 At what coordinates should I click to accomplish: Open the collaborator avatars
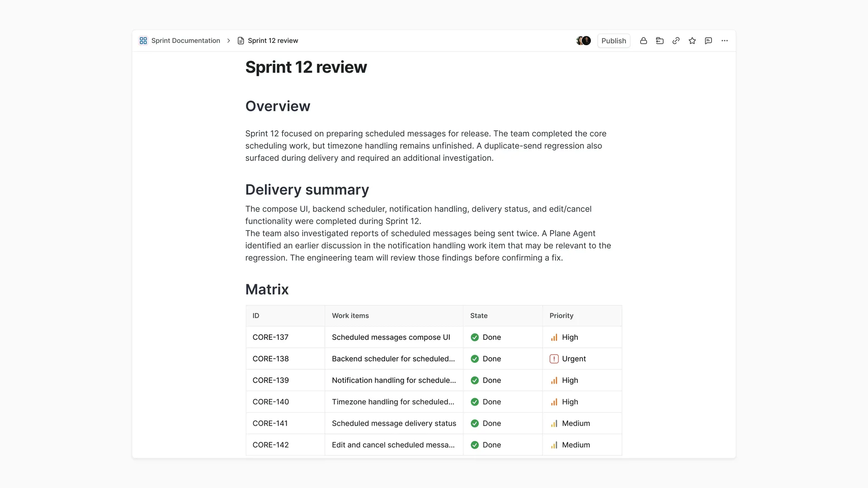click(584, 41)
